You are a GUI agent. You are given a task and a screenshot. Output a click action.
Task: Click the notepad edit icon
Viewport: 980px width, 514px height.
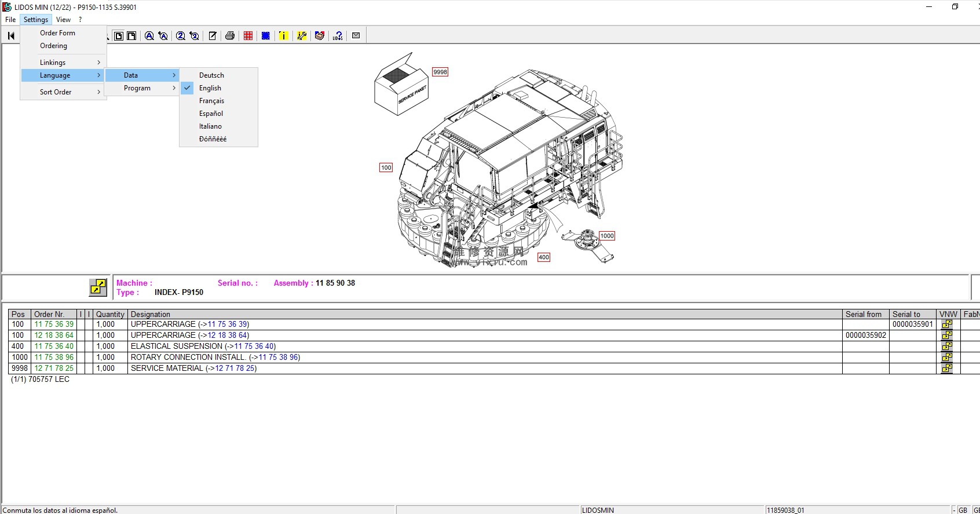[213, 36]
